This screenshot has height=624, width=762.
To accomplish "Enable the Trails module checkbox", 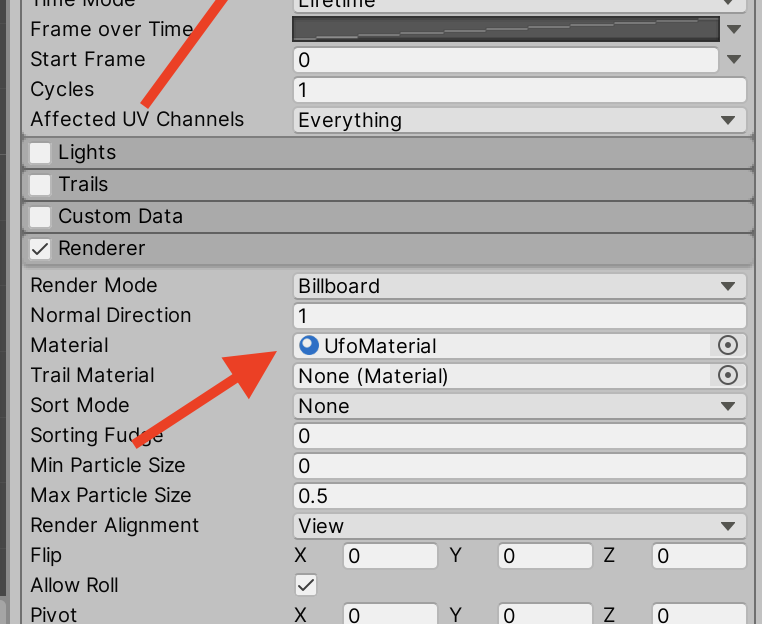I will pyautogui.click(x=41, y=185).
